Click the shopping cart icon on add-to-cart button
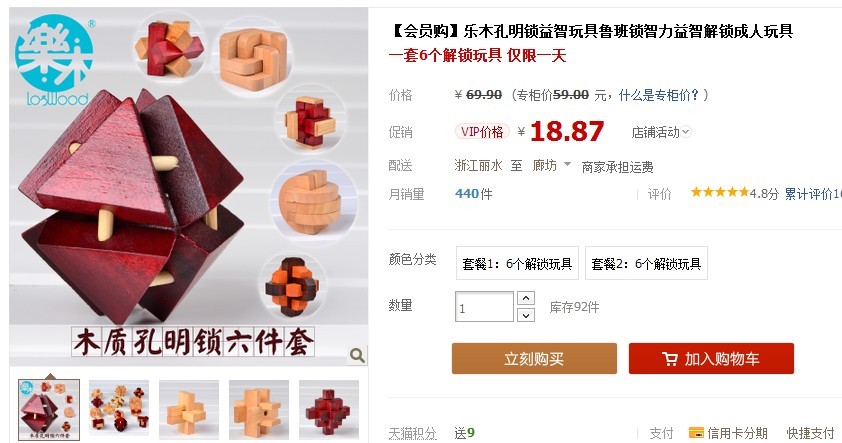Image resolution: width=842 pixels, height=443 pixels. click(x=670, y=359)
